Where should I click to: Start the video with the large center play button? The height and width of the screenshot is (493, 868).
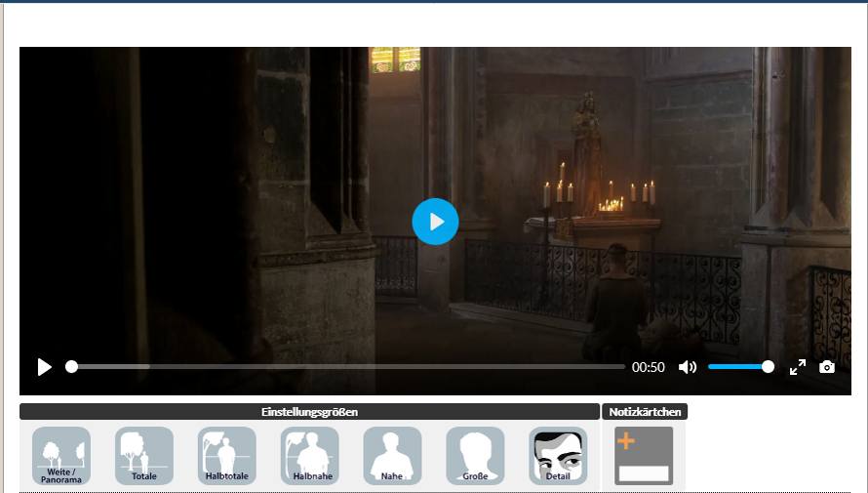click(435, 222)
